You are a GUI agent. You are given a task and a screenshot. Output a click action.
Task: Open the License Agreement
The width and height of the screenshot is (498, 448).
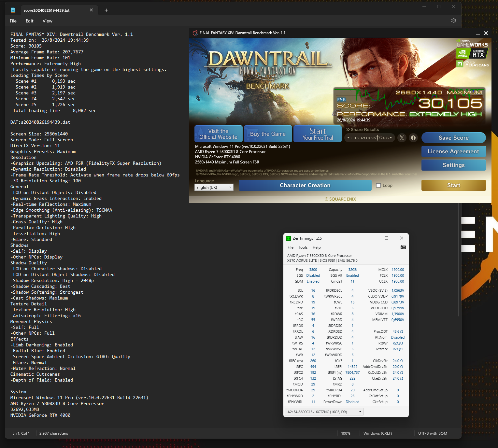[x=454, y=151]
